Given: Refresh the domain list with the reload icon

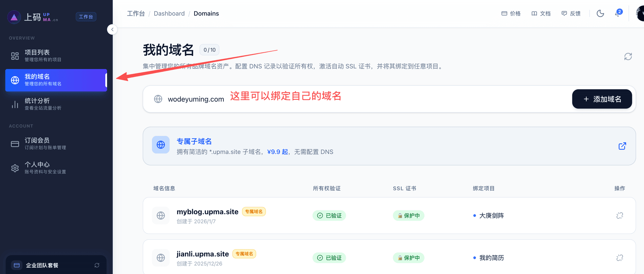Looking at the screenshot, I should 628,57.
